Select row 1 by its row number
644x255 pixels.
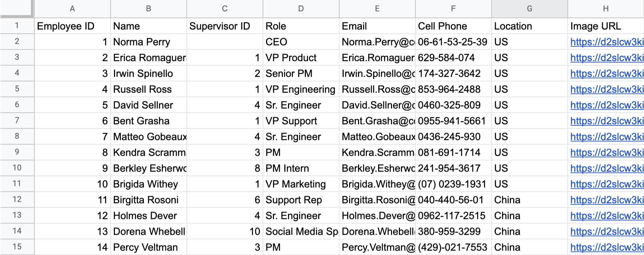[17, 26]
